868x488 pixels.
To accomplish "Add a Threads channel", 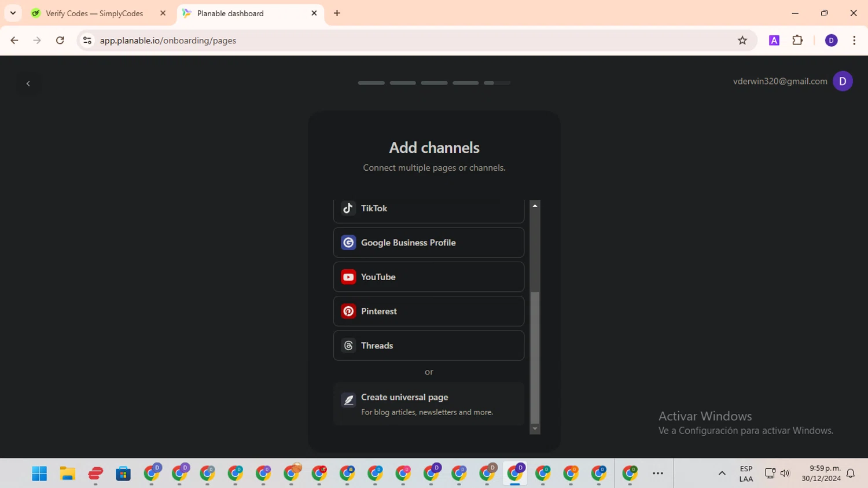I will (x=428, y=346).
